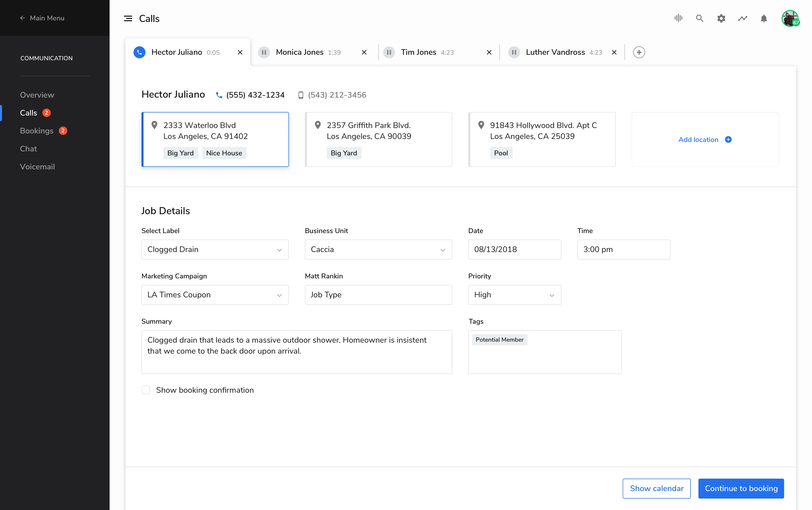The width and height of the screenshot is (812, 510).
Task: Open settings via the gear icon
Action: [x=721, y=18]
